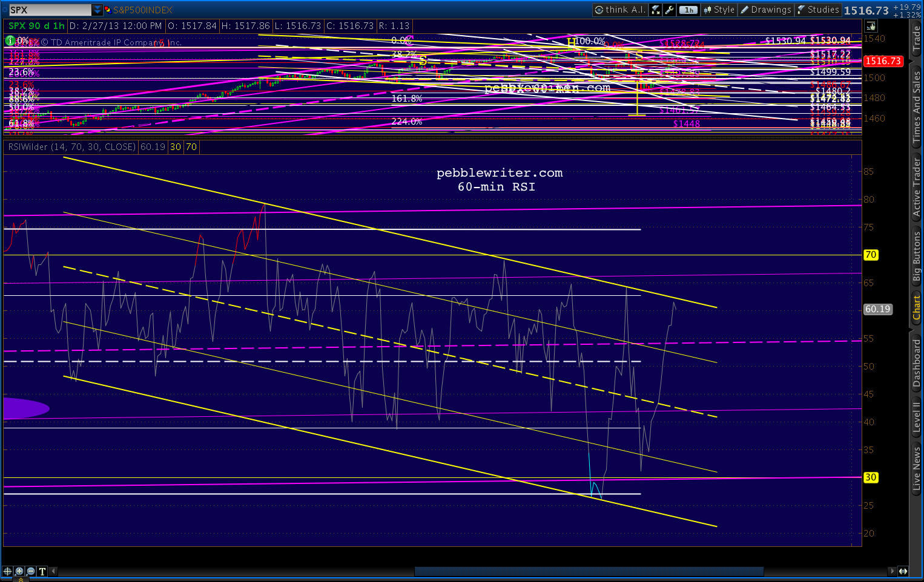Click the low price L: 1516.73
This screenshot has height=582, width=924.
click(298, 26)
